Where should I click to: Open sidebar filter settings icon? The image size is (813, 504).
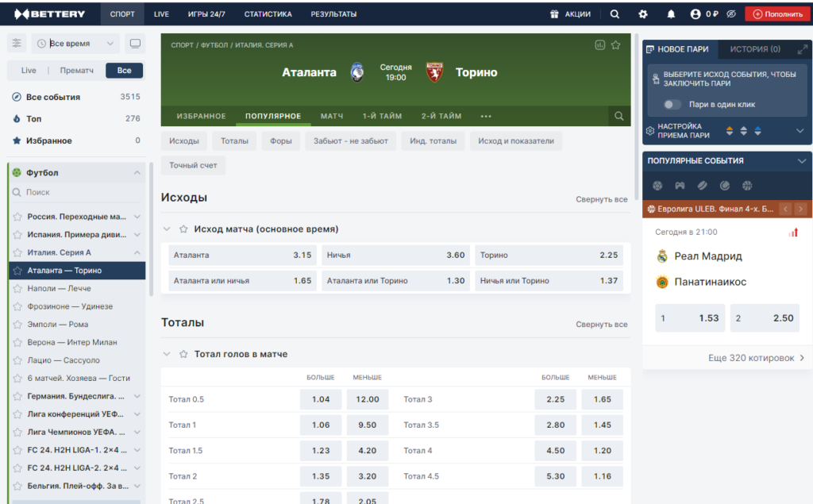point(17,43)
